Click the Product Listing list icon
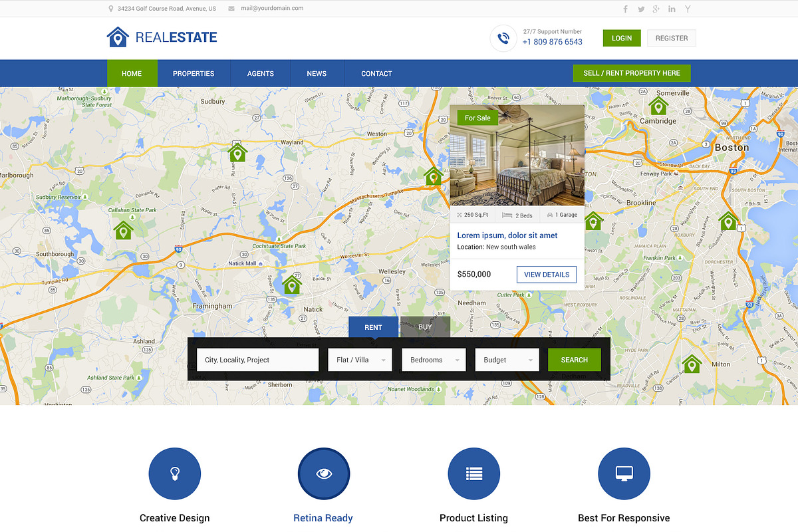Viewport: 798px width, 532px height. (x=474, y=474)
